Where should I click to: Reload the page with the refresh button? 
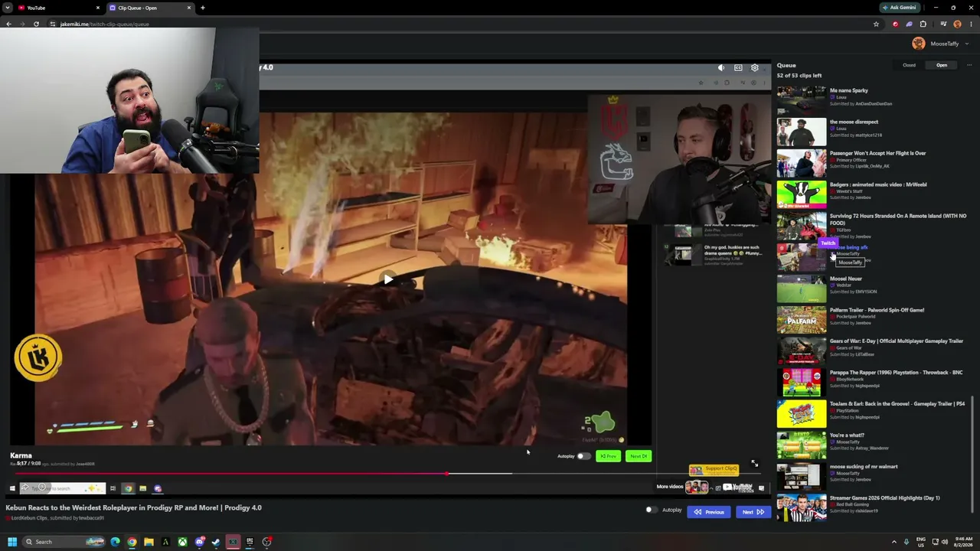pyautogui.click(x=36, y=24)
